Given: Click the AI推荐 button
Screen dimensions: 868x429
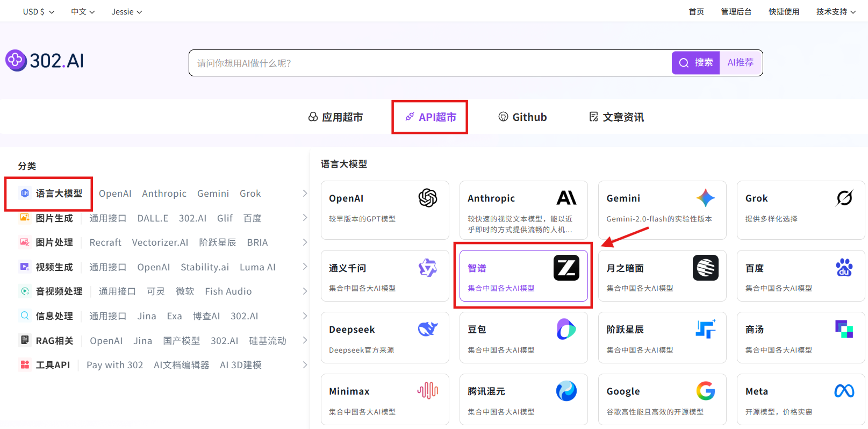Looking at the screenshot, I should (741, 63).
